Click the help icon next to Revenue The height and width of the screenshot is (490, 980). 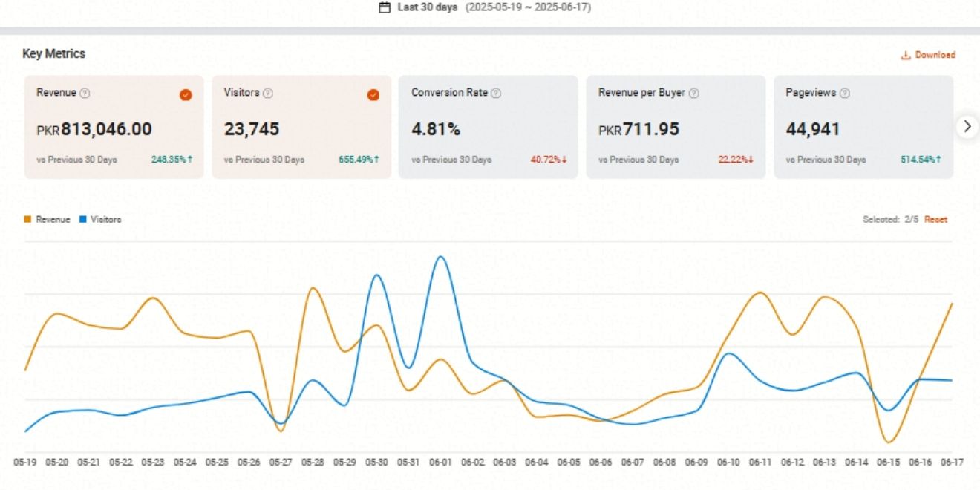pos(85,94)
